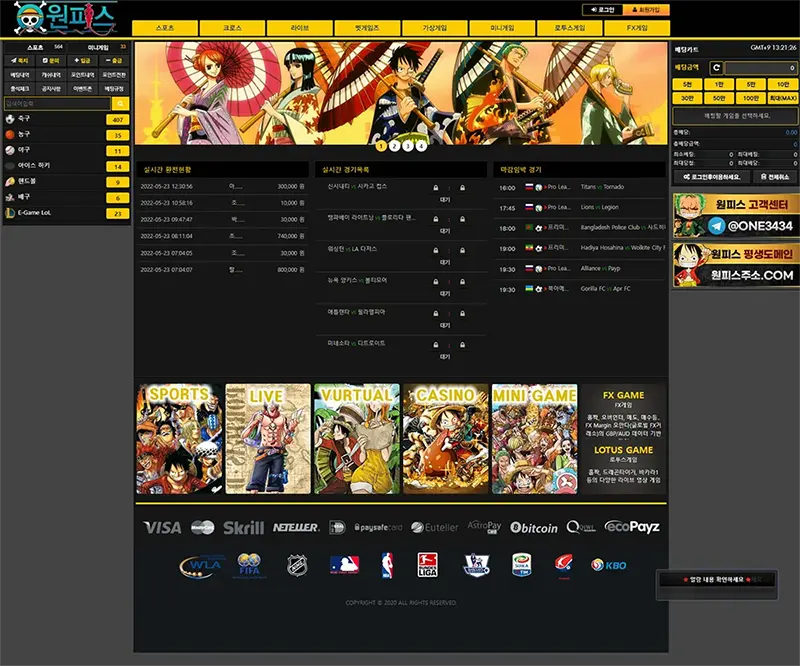Click the 최대(MAX) bet button
Screen dimensions: 800x666
point(783,98)
